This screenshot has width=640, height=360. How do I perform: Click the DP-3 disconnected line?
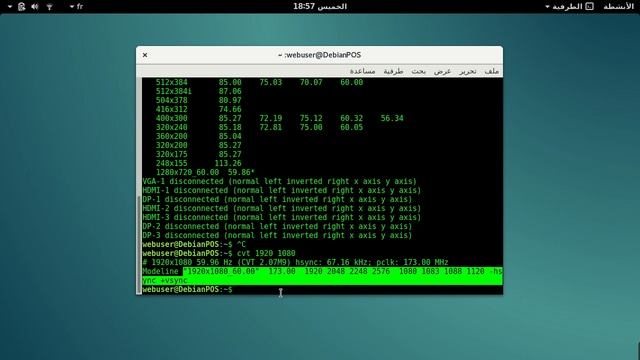click(x=277, y=235)
